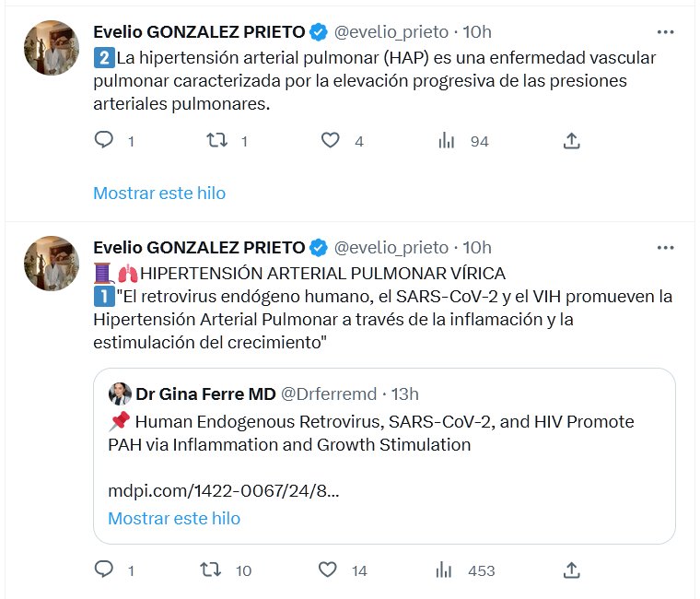Reply to the first HAP tweet
700x599 pixels.
point(104,140)
